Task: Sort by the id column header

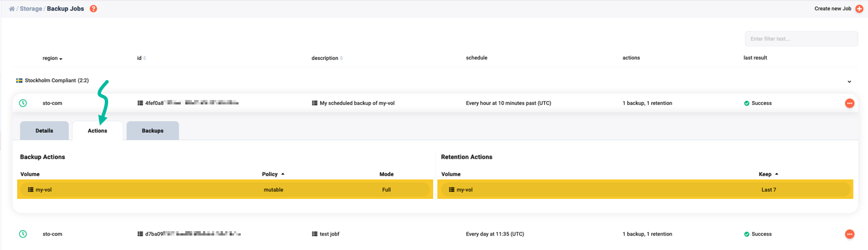Action: [x=141, y=58]
